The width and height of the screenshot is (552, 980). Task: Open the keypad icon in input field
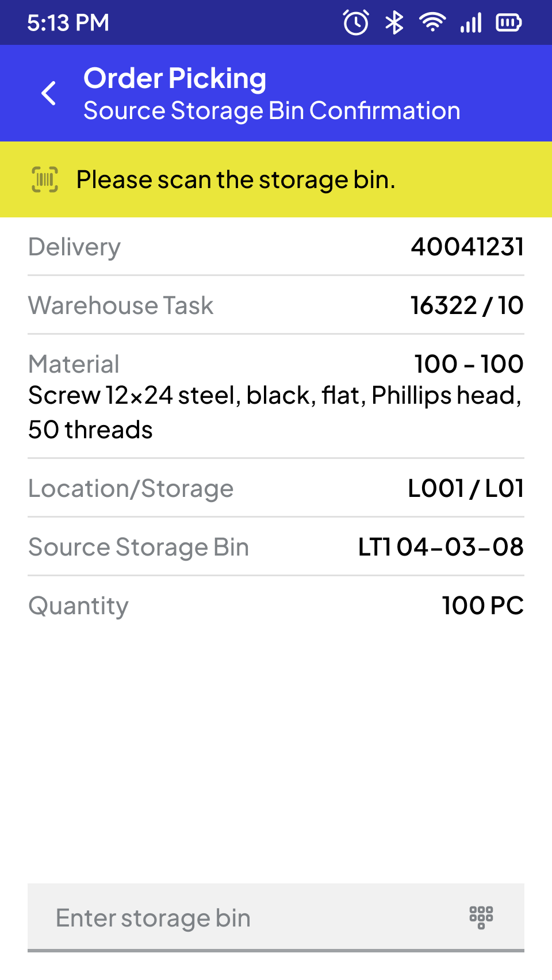[481, 917]
